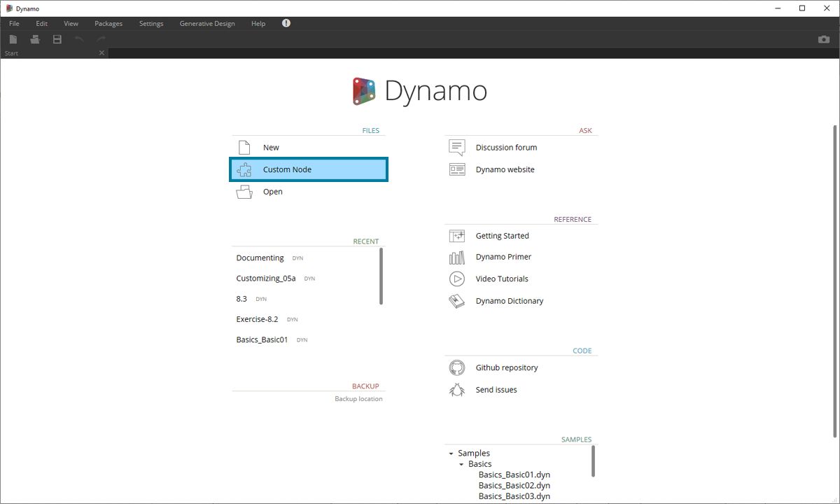840x504 pixels.
Task: Click the New file toolbar icon
Action: [13, 39]
